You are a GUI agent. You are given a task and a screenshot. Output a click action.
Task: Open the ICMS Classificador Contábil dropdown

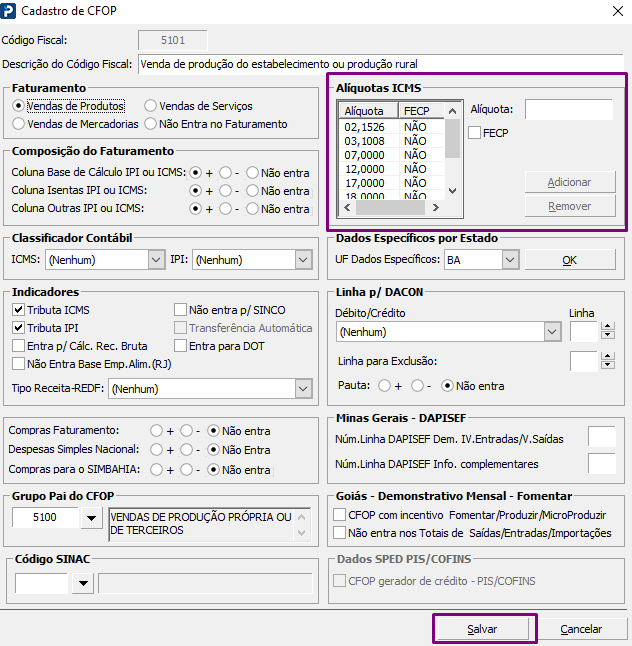(x=156, y=260)
